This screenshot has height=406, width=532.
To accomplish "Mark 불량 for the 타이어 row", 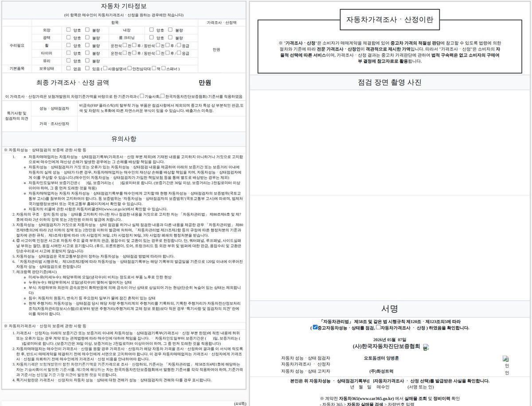I will 87,53.
